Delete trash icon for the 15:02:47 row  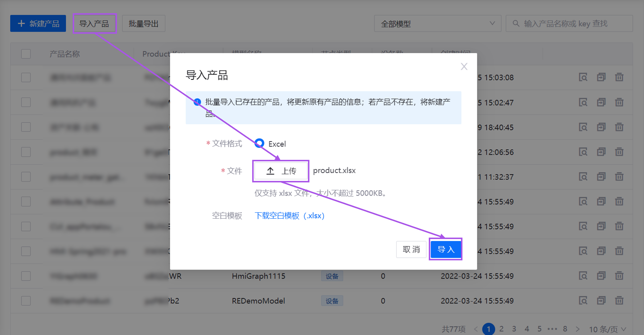(x=619, y=102)
